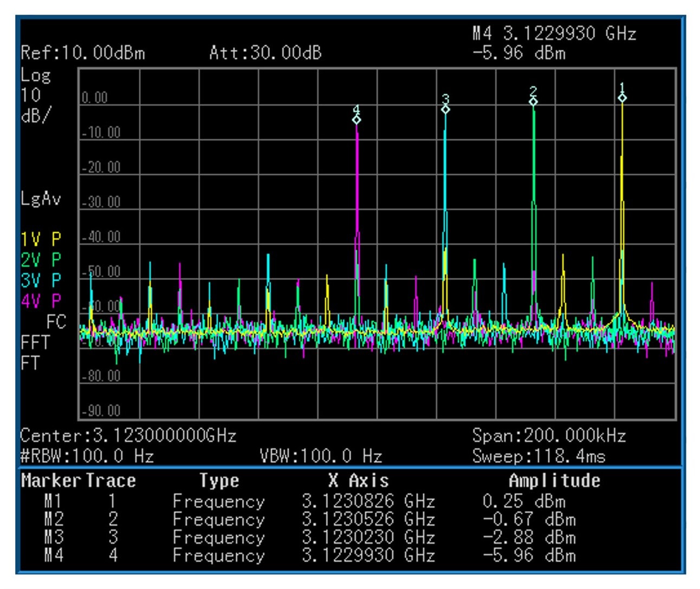Click the -5.96 dBm table amplitude value
This screenshot has width=700, height=589.
coord(529,555)
